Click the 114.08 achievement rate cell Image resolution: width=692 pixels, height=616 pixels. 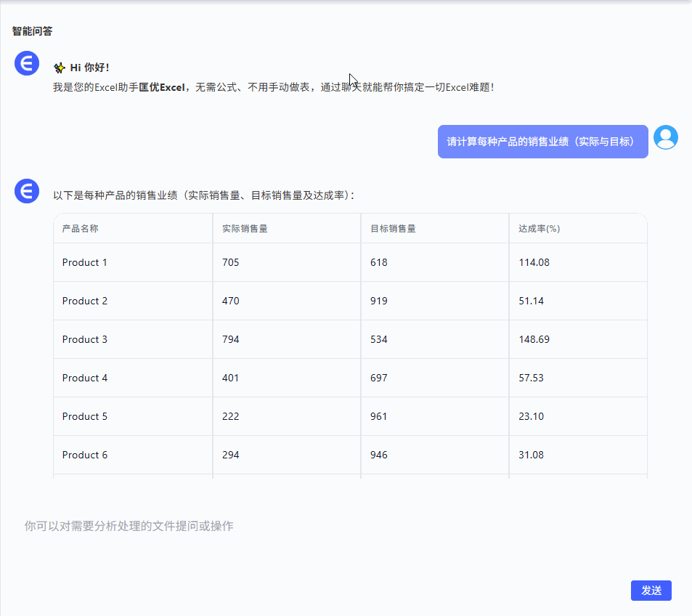tap(534, 262)
